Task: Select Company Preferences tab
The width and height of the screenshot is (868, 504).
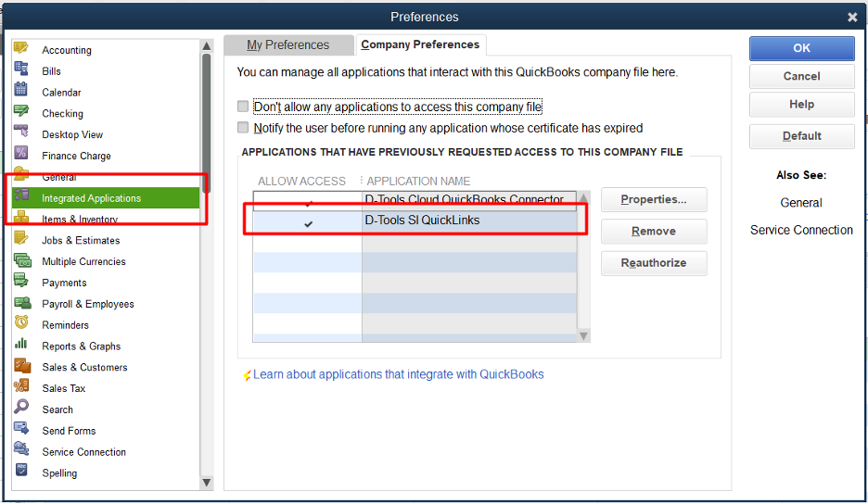Action: [x=420, y=44]
